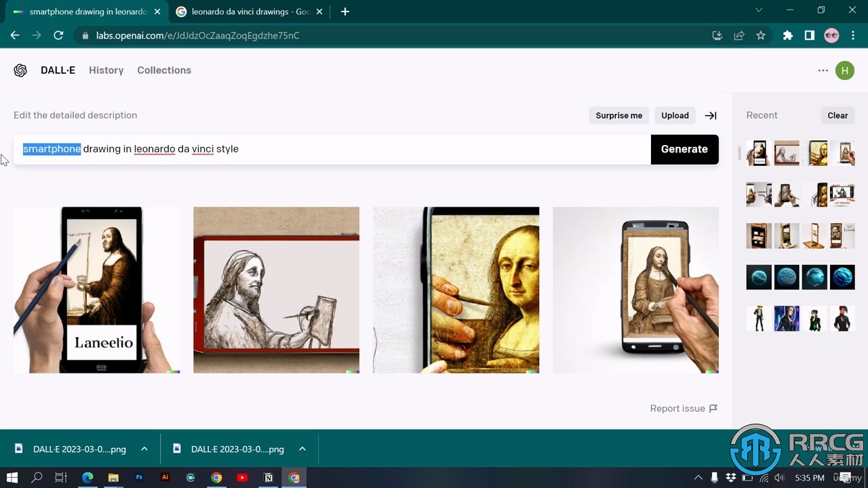The image size is (868, 488).
Task: Open the Chrome tab search chevron
Action: pos(759,10)
